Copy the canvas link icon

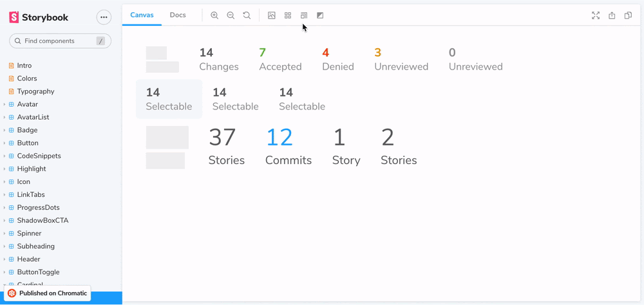click(628, 15)
